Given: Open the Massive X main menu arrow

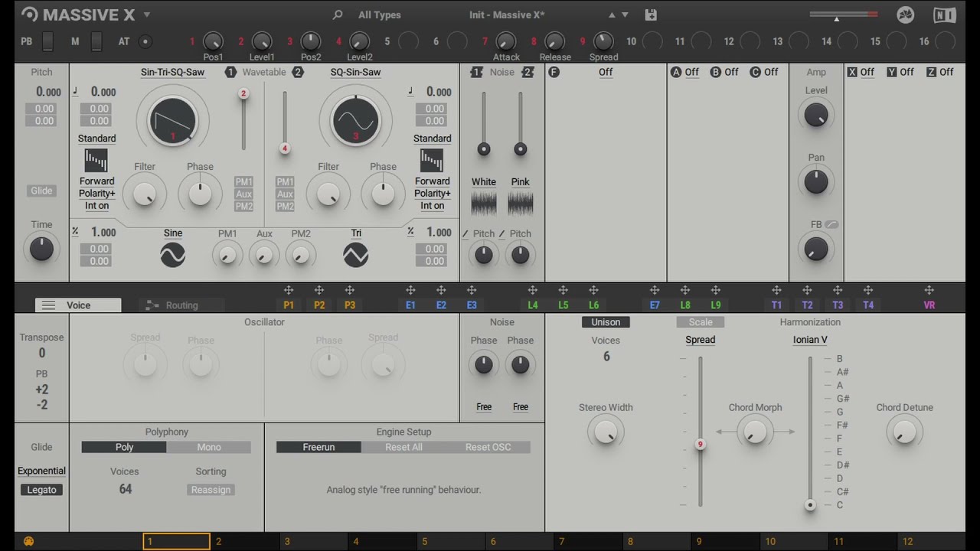Looking at the screenshot, I should pos(147,15).
